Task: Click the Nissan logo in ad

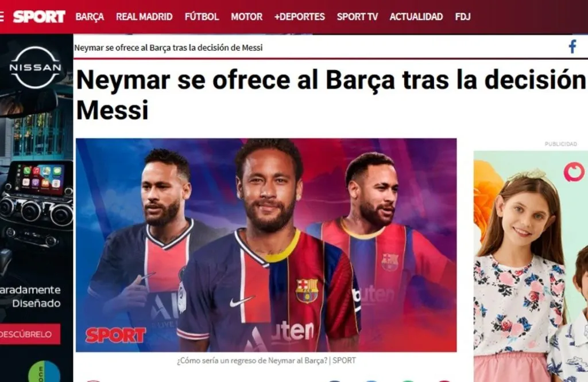Action: pos(35,68)
